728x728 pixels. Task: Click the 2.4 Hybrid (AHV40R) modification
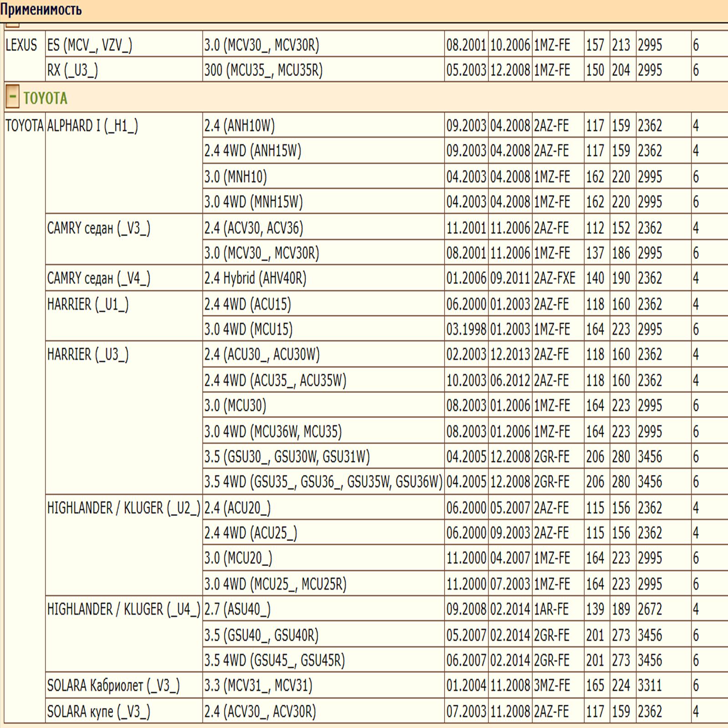[x=255, y=278]
